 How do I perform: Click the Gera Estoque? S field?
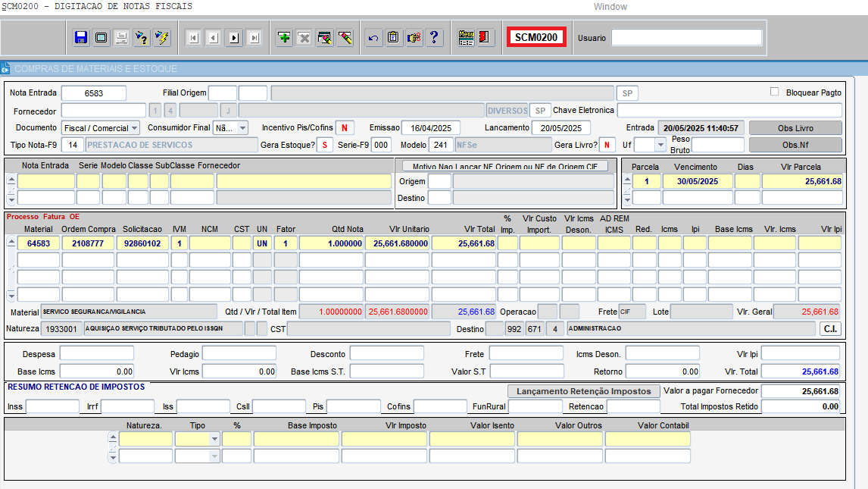325,145
